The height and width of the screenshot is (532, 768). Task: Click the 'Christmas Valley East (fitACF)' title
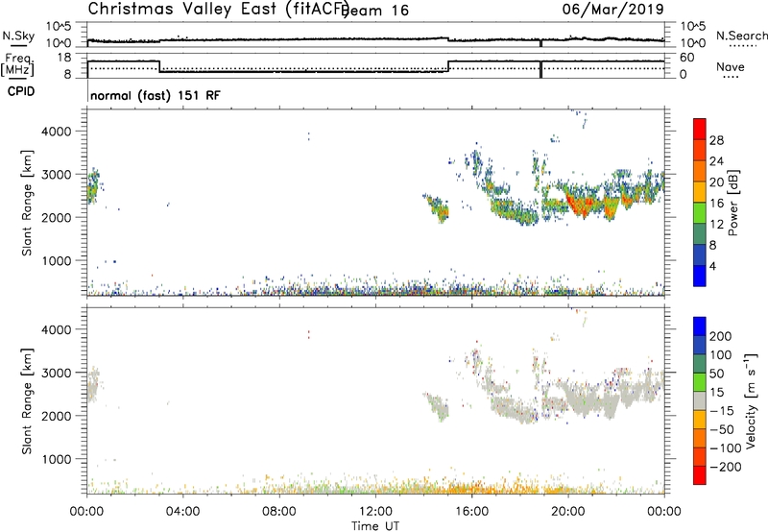point(219,10)
